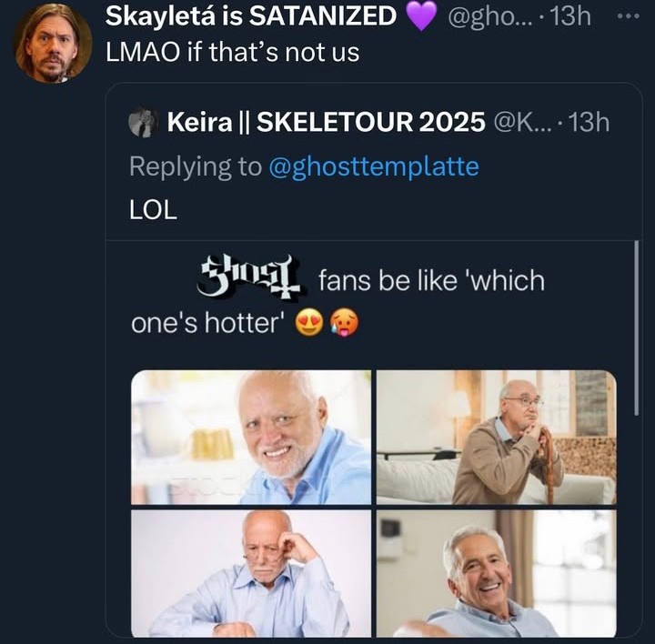The width and height of the screenshot is (655, 644).
Task: Click the Ghost band logo in the meme
Action: pyautogui.click(x=249, y=278)
